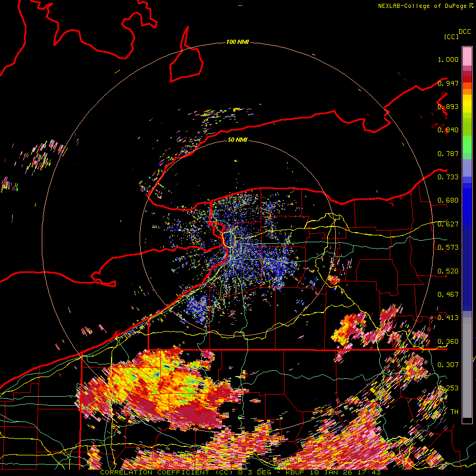Click the 17:43 timestamp
The image size is (476, 476).
point(370,472)
